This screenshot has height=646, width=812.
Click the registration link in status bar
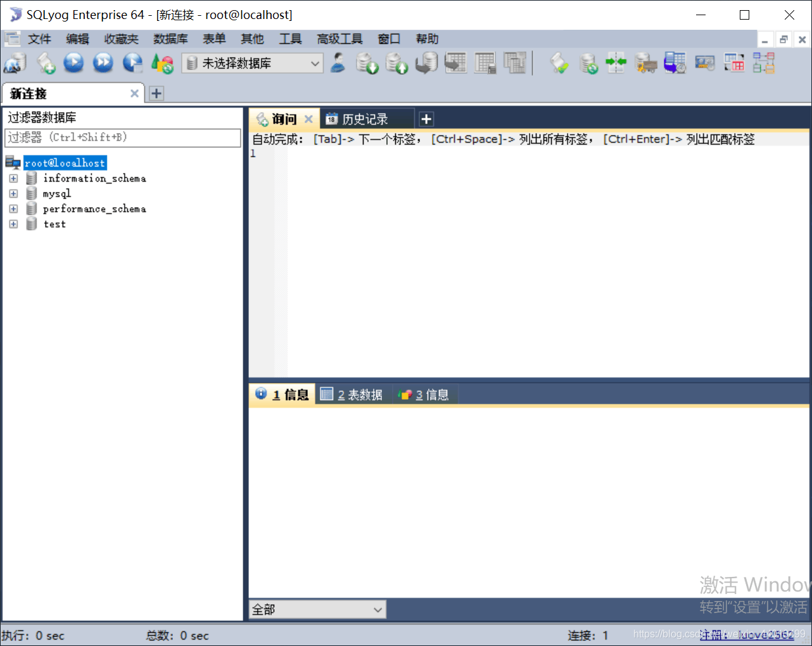tap(747, 635)
